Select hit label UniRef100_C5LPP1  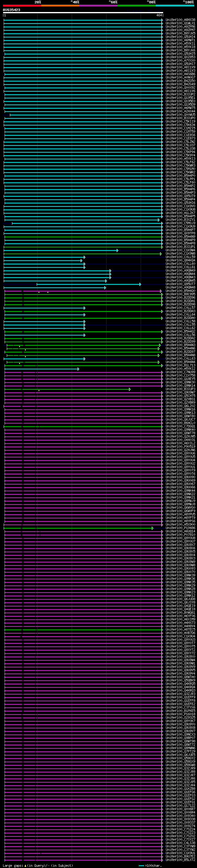180,179
